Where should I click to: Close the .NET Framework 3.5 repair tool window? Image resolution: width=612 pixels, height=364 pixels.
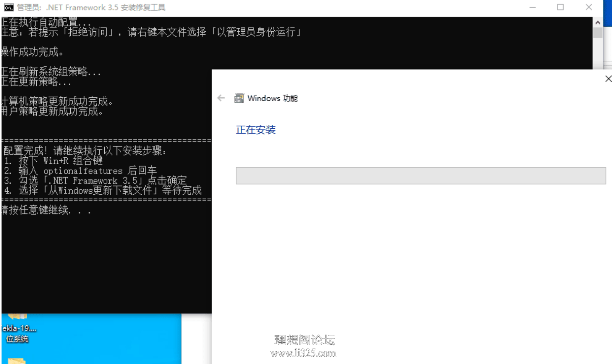pos(589,7)
